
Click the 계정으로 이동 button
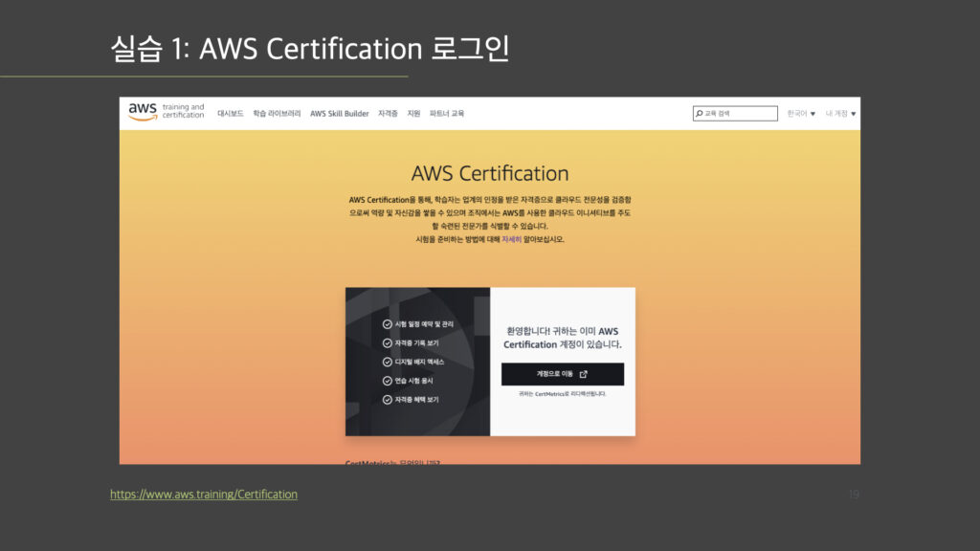pos(563,374)
